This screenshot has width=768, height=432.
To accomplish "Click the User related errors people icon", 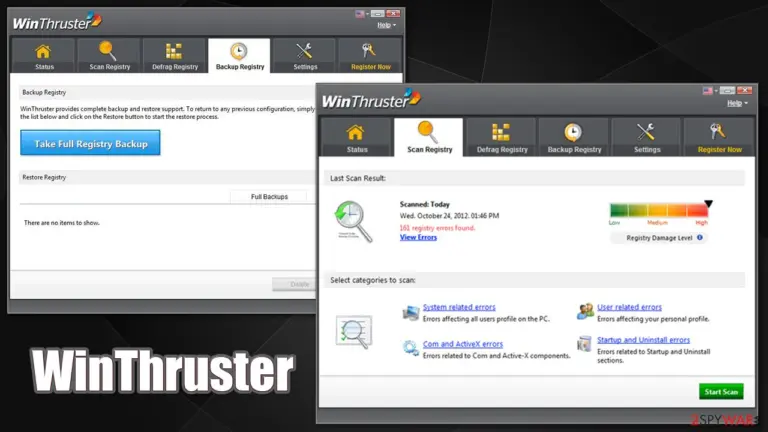I will (x=585, y=311).
